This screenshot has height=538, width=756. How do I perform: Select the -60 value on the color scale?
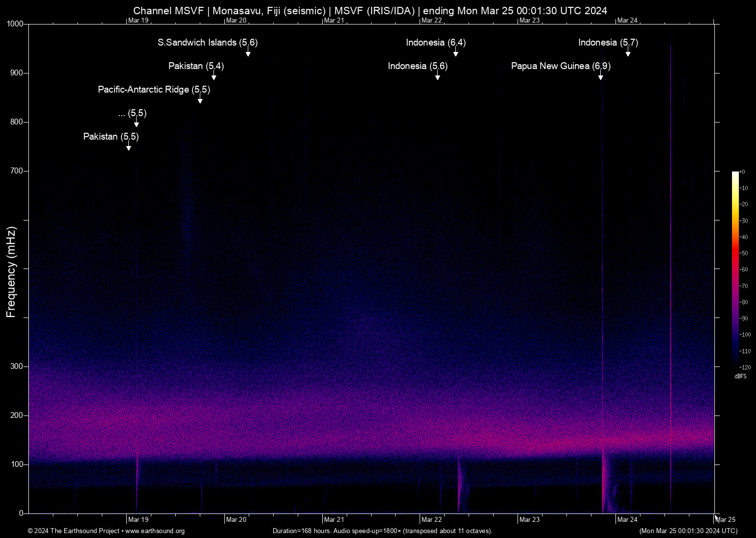pyautogui.click(x=743, y=269)
